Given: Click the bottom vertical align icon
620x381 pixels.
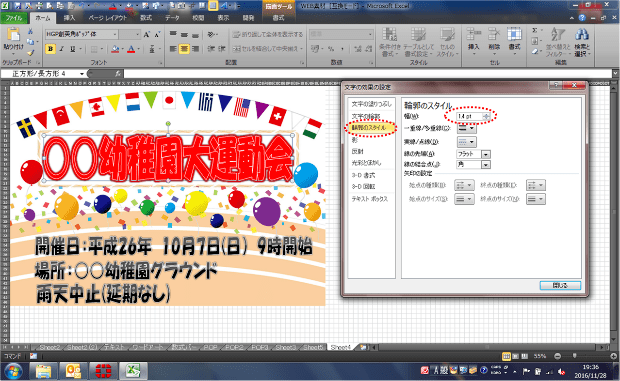Looking at the screenshot, I should [195, 35].
